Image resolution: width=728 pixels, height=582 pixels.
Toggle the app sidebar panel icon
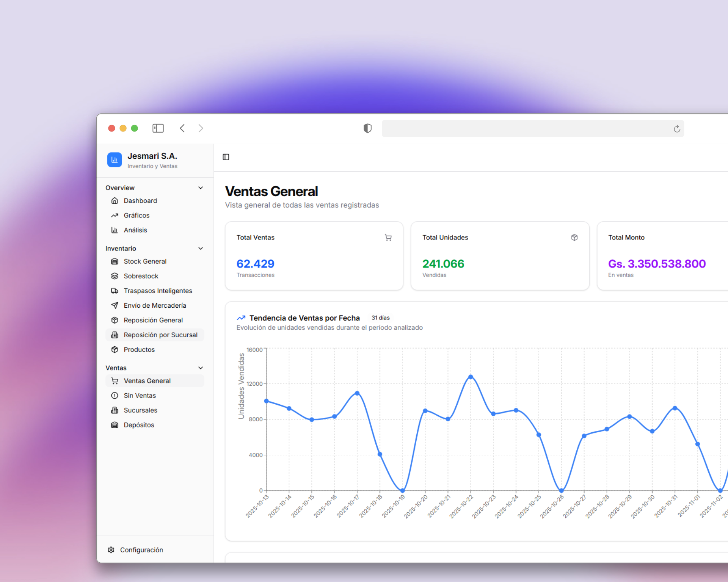226,157
